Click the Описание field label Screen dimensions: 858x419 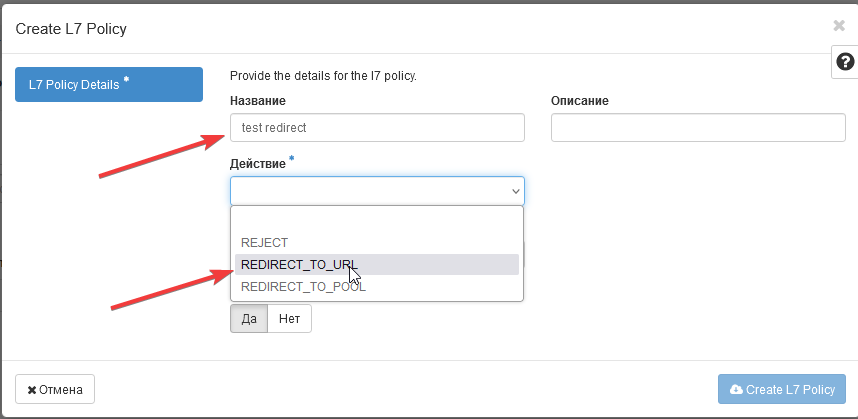580,101
